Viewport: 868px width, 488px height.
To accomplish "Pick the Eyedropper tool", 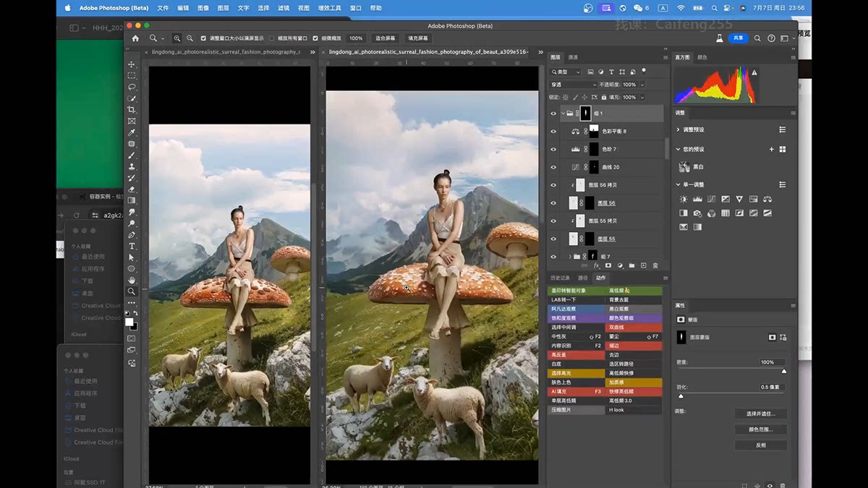I will tap(132, 133).
